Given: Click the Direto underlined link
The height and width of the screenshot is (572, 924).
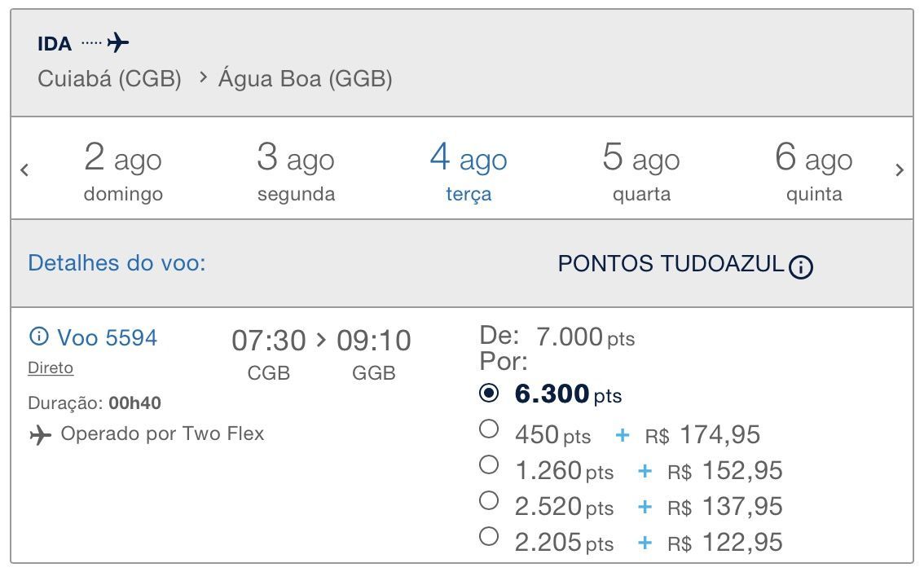Looking at the screenshot, I should coord(51,368).
